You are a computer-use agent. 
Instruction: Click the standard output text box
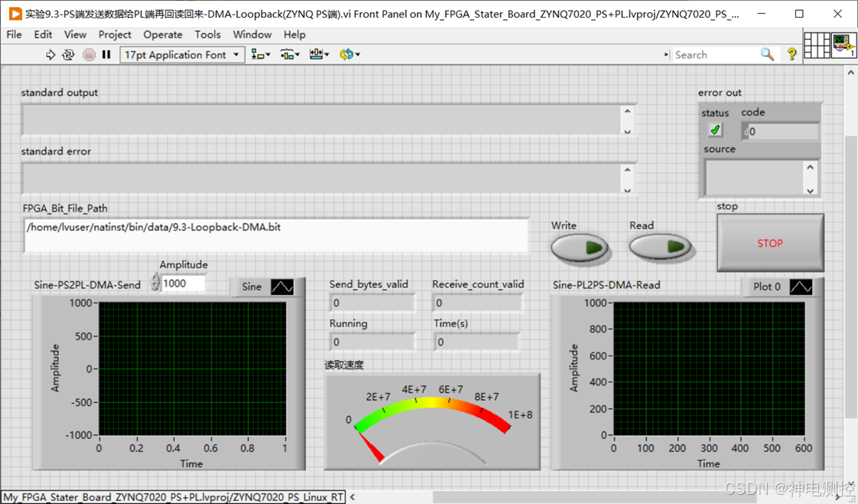click(x=321, y=119)
